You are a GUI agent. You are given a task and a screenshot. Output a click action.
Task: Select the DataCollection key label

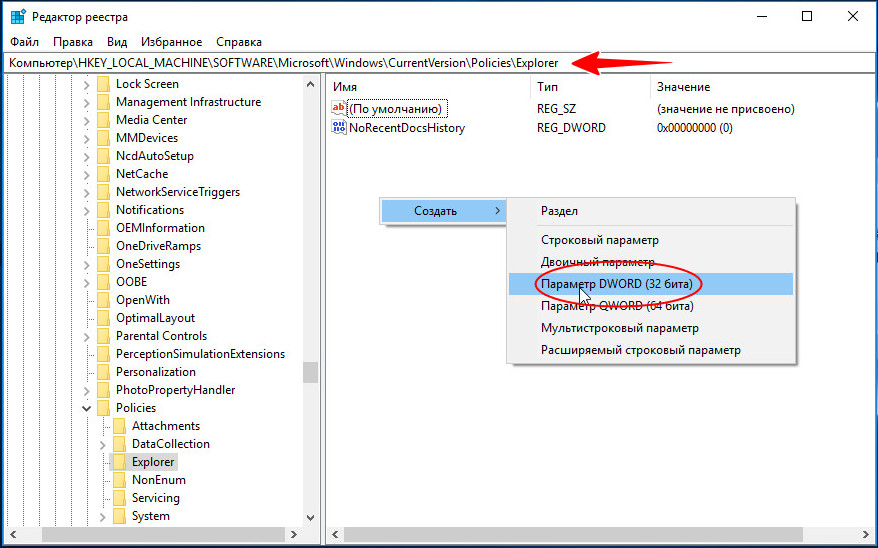coord(171,444)
